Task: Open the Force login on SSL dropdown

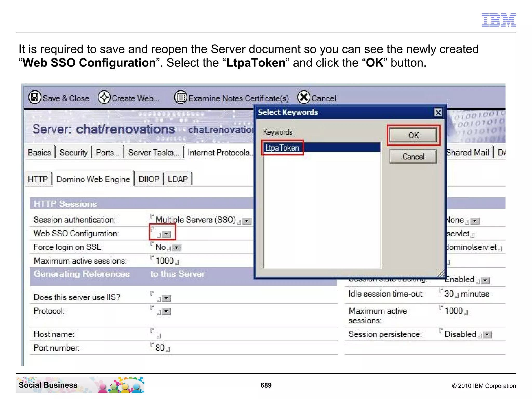Action: click(x=177, y=248)
